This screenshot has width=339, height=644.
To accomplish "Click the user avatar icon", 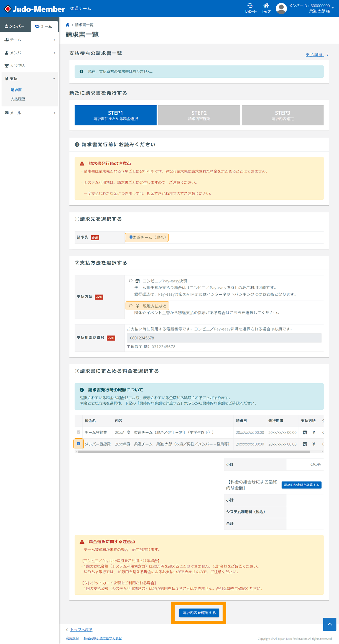I will pos(281,9).
